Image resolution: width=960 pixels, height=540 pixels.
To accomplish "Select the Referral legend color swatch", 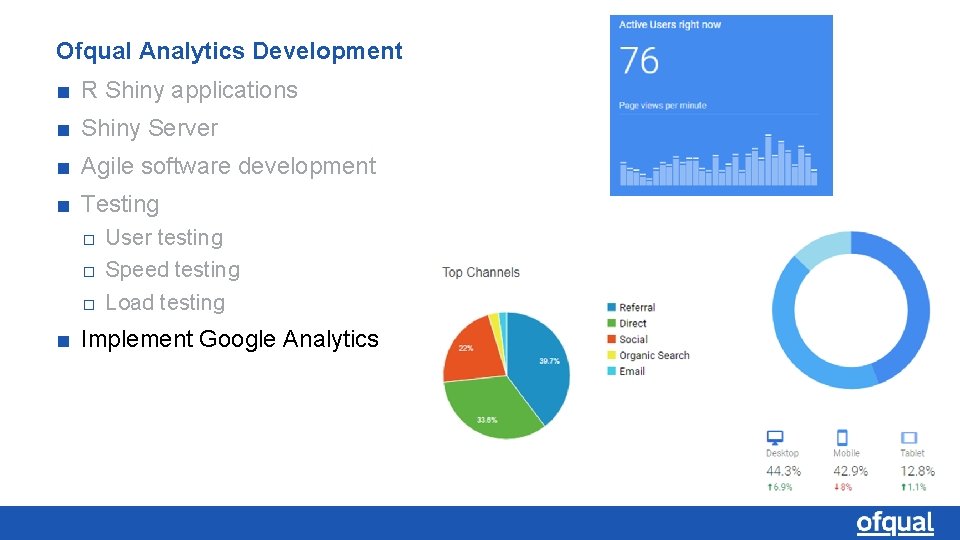I will 611,307.
